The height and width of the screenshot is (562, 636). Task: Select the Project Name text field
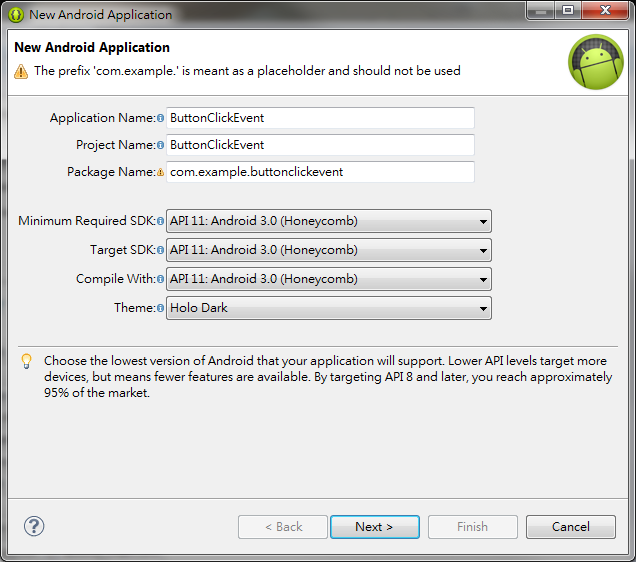[320, 145]
